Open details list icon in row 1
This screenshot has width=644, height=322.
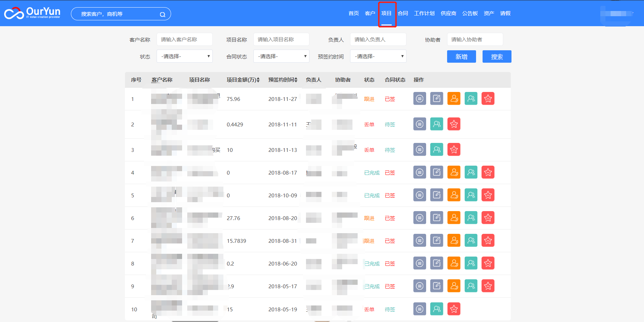click(420, 98)
